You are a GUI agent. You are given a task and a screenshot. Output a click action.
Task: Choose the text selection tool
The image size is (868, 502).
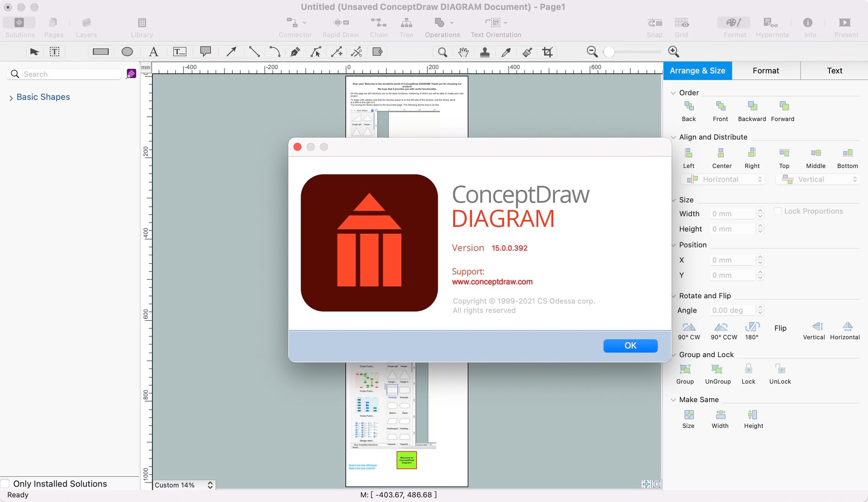[54, 52]
